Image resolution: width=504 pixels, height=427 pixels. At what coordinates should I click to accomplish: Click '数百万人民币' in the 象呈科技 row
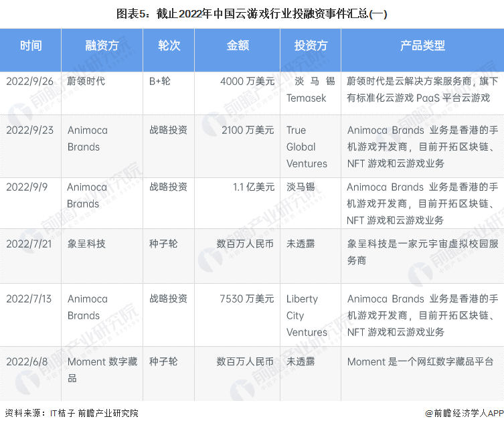(245, 244)
